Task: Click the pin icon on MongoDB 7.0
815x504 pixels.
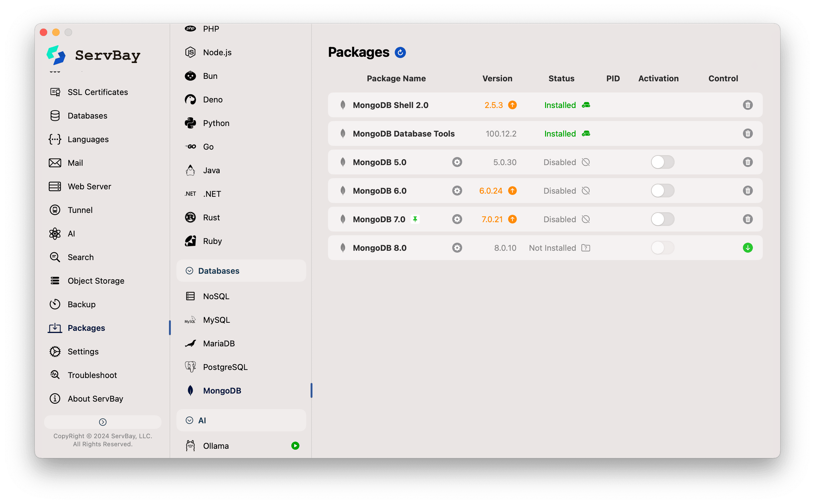Action: 415,219
